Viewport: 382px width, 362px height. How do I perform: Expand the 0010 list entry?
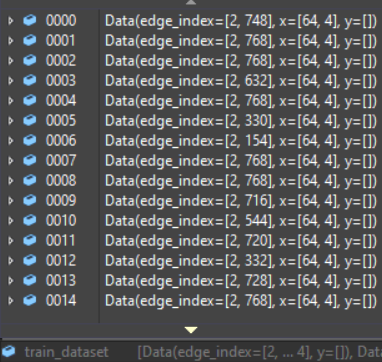coord(11,221)
